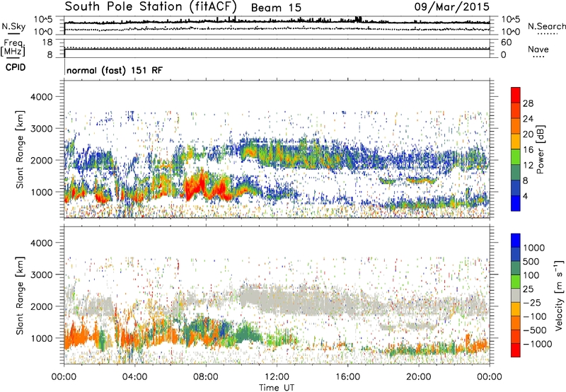Click the '60' Nave axis label
The height and width of the screenshot is (392, 566).
[506, 42]
